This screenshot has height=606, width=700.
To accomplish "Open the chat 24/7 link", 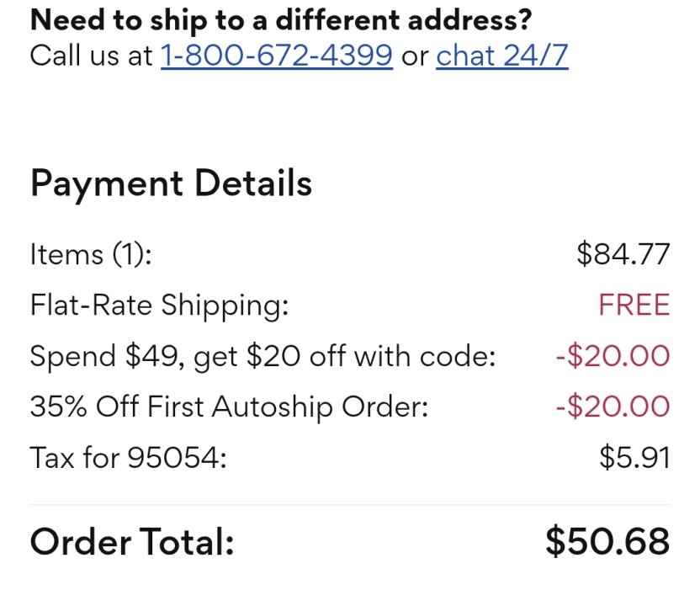I will (x=501, y=56).
